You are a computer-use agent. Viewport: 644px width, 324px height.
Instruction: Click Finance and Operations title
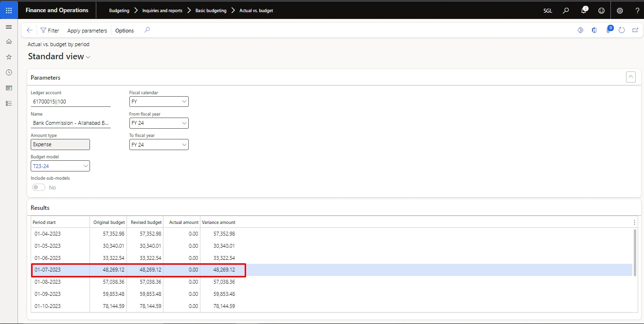tap(57, 10)
